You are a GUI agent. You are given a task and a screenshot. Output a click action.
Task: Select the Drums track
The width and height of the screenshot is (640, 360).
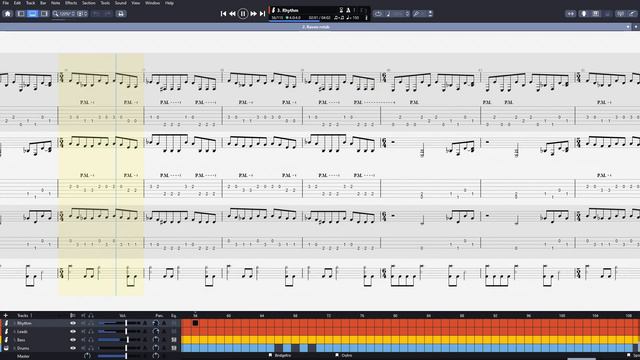(23, 348)
